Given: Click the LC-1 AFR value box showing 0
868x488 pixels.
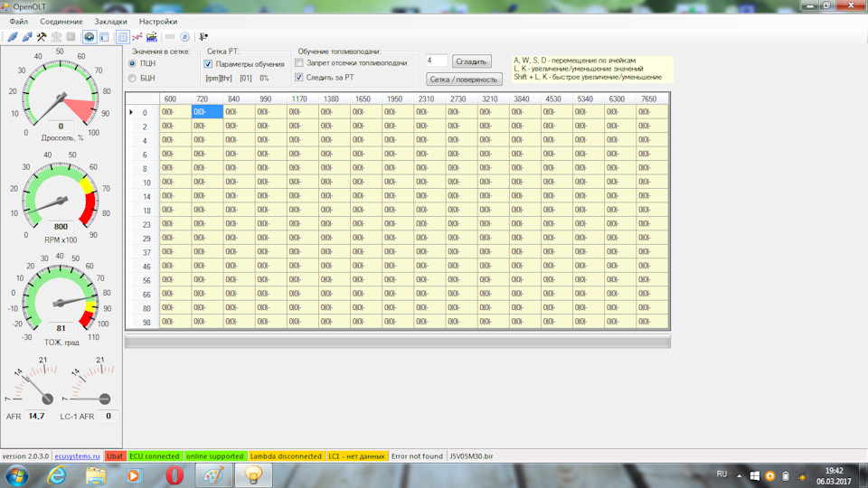Looking at the screenshot, I should point(108,416).
